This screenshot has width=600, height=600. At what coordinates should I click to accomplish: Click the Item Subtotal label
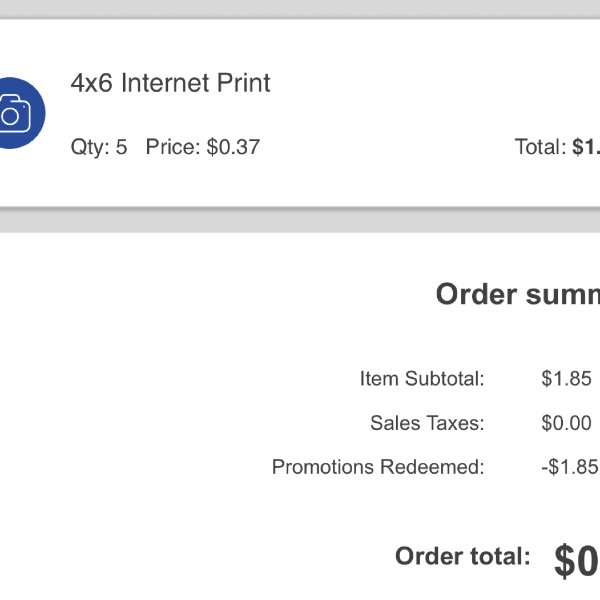422,378
